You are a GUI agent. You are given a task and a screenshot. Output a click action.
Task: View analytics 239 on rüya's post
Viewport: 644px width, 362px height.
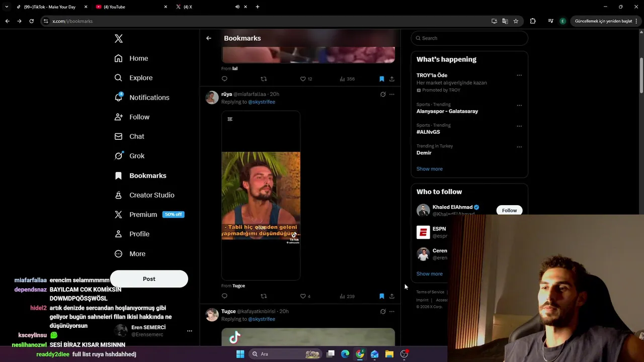tap(347, 296)
